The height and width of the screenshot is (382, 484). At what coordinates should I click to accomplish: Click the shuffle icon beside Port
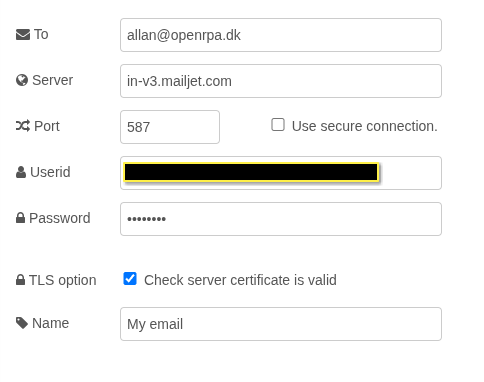[x=23, y=126]
